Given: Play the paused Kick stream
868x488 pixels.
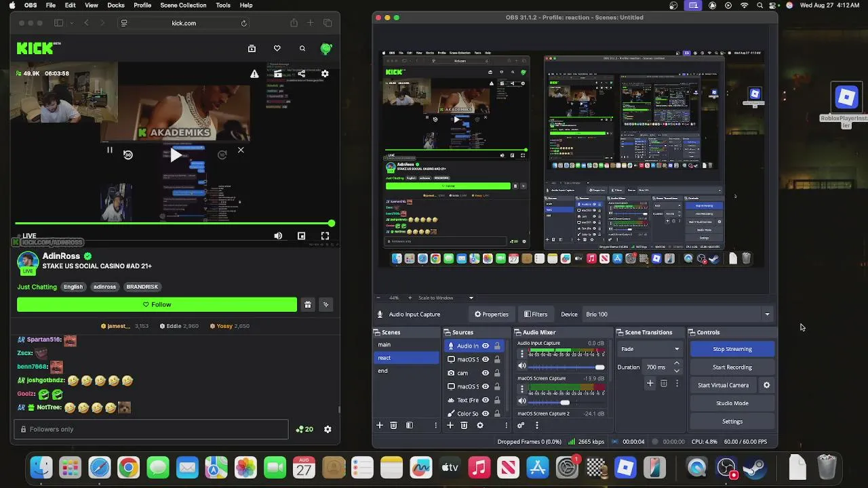Looking at the screenshot, I should point(176,155).
